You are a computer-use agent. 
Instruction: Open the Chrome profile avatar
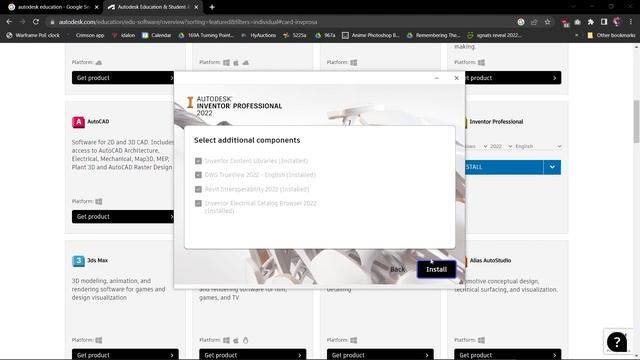point(617,22)
